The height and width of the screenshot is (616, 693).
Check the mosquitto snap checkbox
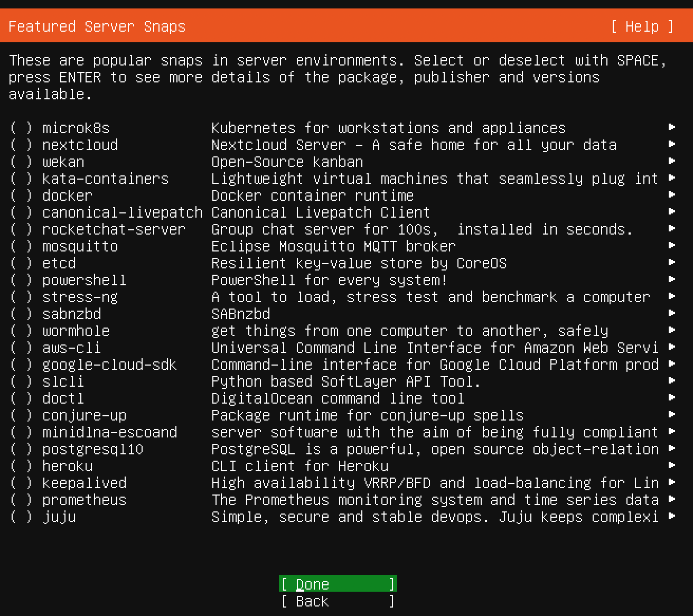click(21, 246)
